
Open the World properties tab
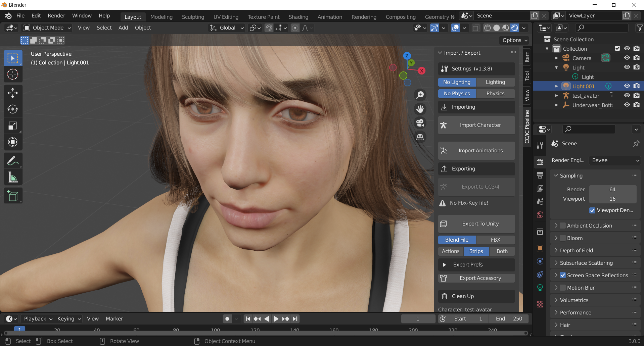point(540,214)
